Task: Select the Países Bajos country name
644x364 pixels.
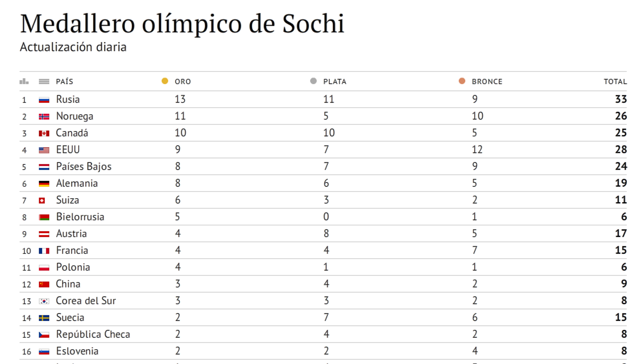Action: (x=84, y=167)
